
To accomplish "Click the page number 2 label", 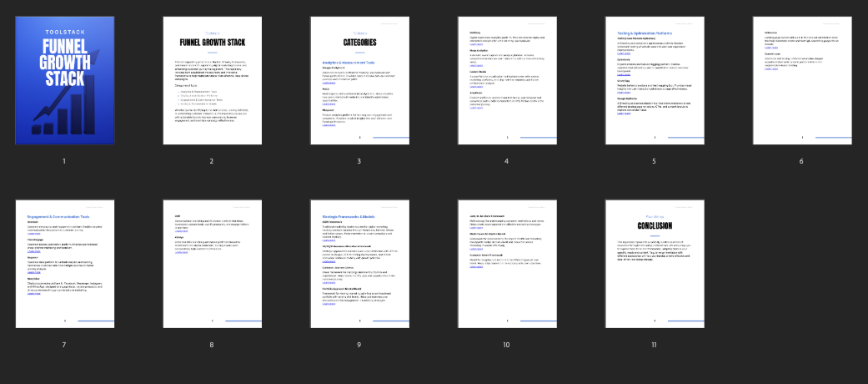I will point(212,161).
